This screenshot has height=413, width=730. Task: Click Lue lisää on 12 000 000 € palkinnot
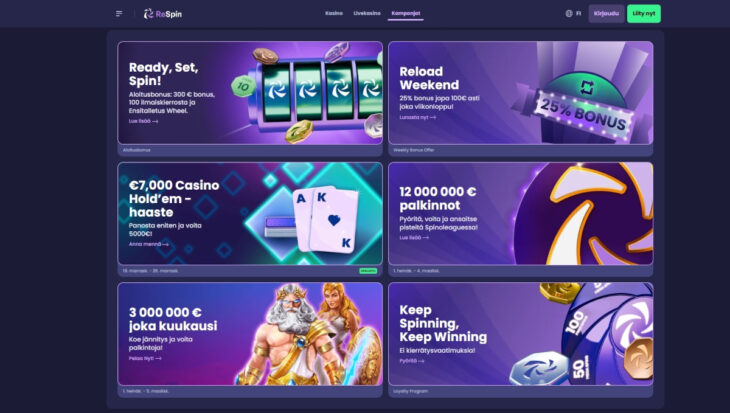pos(414,237)
